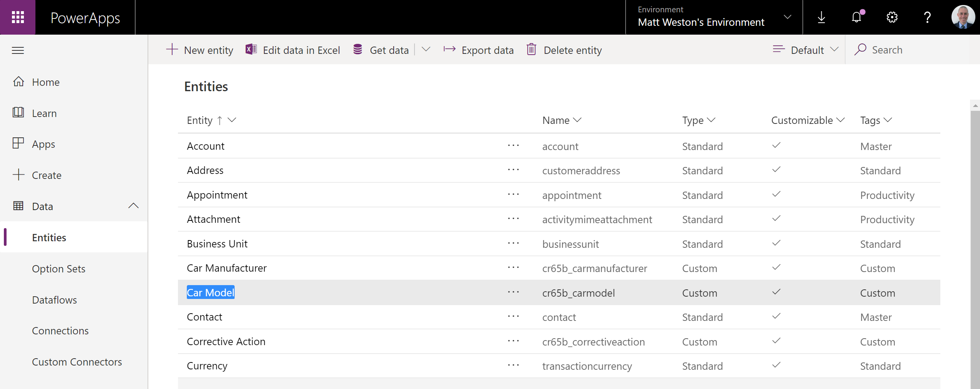Click the vertical scrollbar up arrow
The height and width of the screenshot is (389, 980).
(975, 105)
